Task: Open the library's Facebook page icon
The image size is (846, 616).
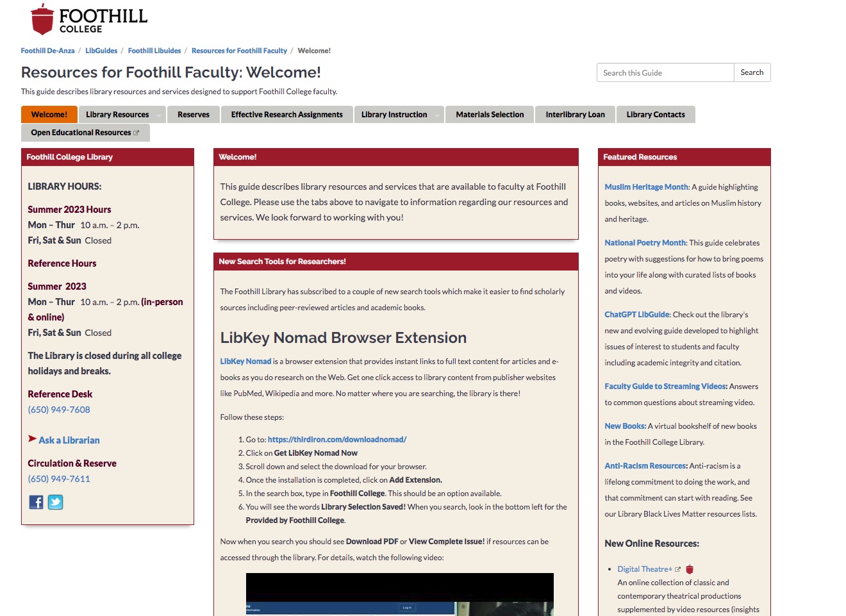Action: click(36, 503)
